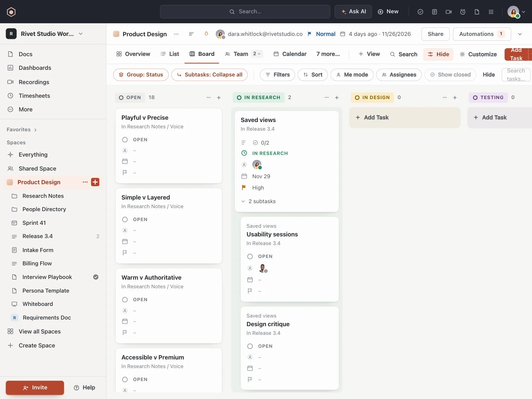Click the app logo in the top bar
The height and width of the screenshot is (399, 532).
point(11,12)
